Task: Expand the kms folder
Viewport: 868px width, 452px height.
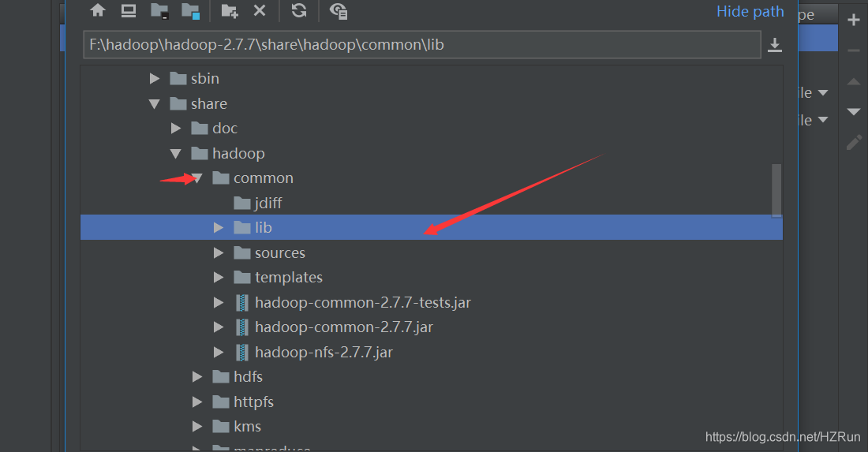Action: 197,427
